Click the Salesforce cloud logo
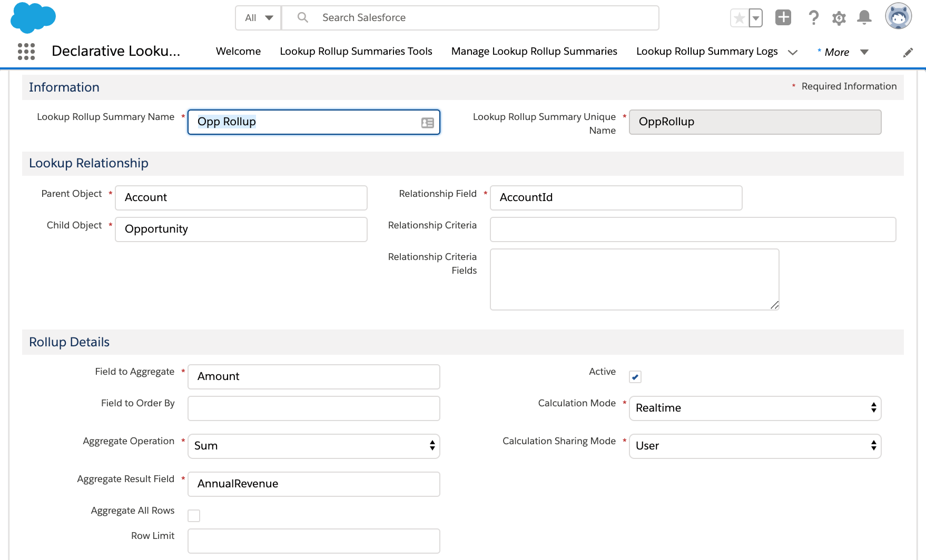Image resolution: width=926 pixels, height=560 pixels. pos(33,17)
